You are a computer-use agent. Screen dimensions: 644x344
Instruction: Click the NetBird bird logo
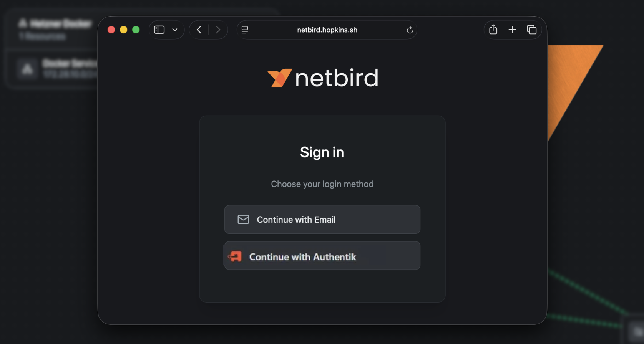point(279,77)
